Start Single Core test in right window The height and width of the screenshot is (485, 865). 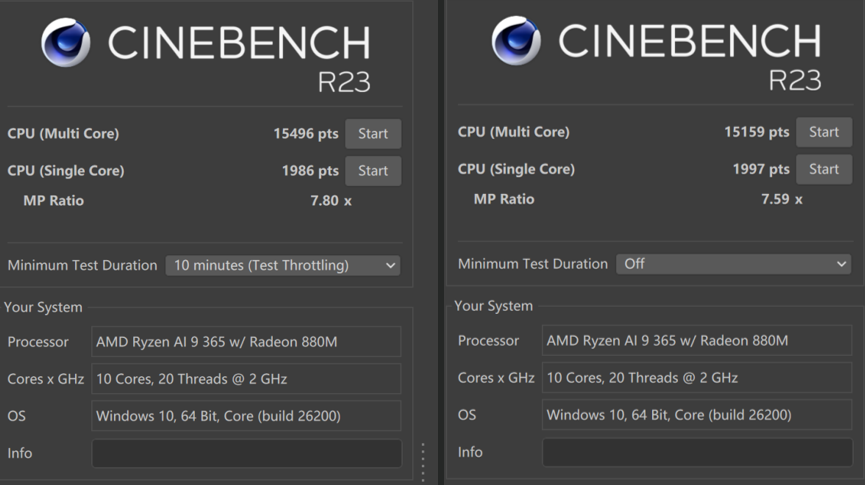click(824, 169)
